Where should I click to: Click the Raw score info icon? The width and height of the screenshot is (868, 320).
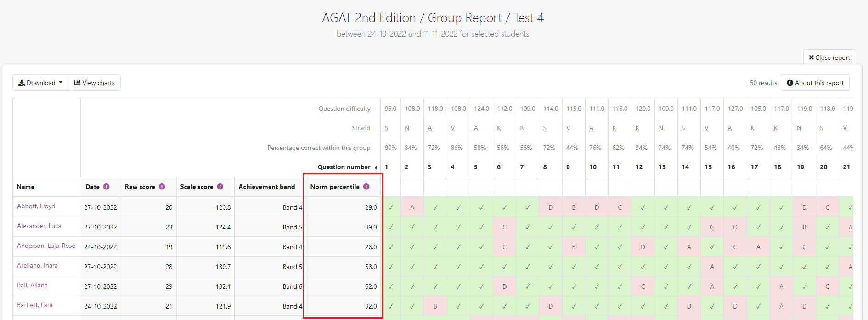coord(162,187)
